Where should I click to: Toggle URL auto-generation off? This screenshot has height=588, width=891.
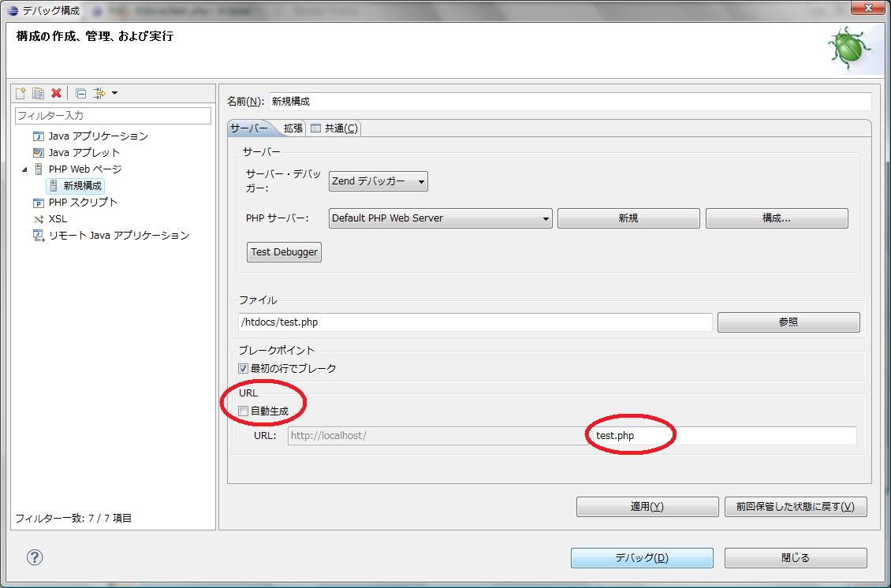click(243, 410)
